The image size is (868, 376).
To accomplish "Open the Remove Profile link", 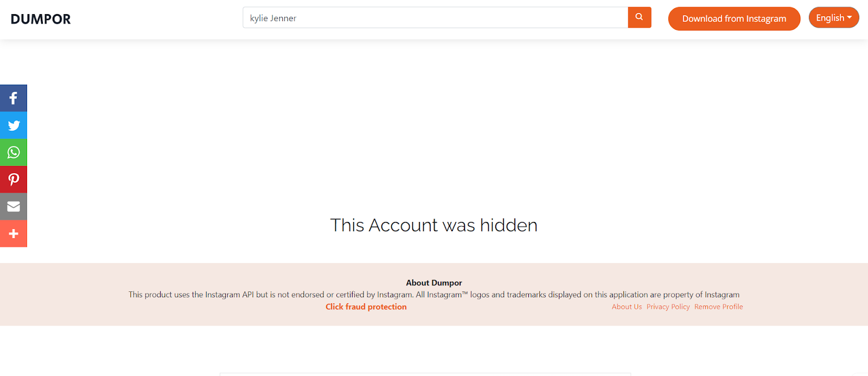I will pos(719,307).
